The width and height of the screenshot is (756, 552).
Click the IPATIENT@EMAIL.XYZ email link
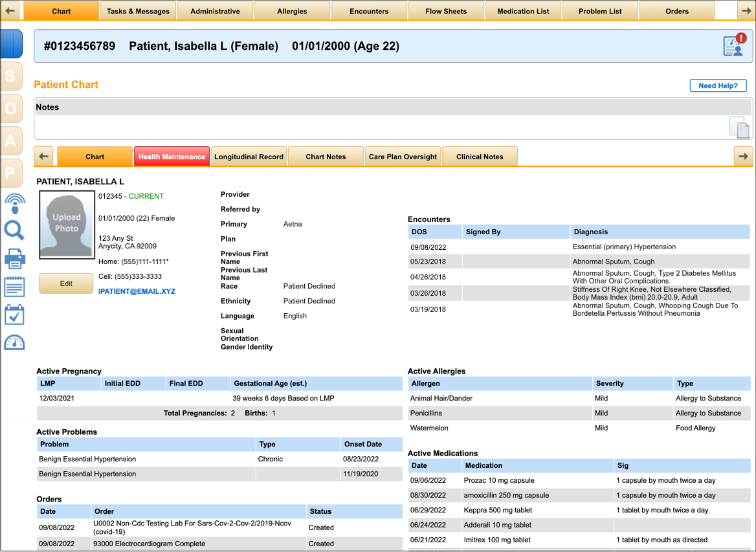coord(137,291)
